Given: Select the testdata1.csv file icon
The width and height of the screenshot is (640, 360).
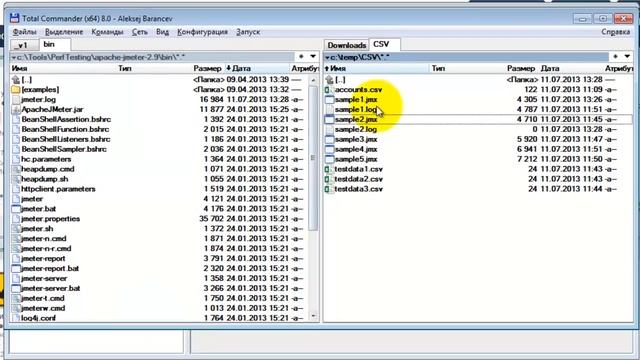Looking at the screenshot, I should 328,169.
